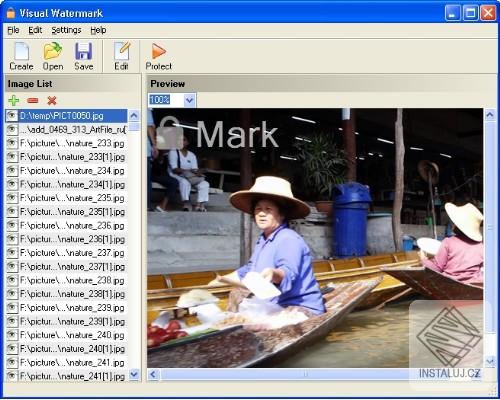This screenshot has height=400, width=500.
Task: Select nature_240[1].jpg in the list
Action: pyautogui.click(x=66, y=349)
